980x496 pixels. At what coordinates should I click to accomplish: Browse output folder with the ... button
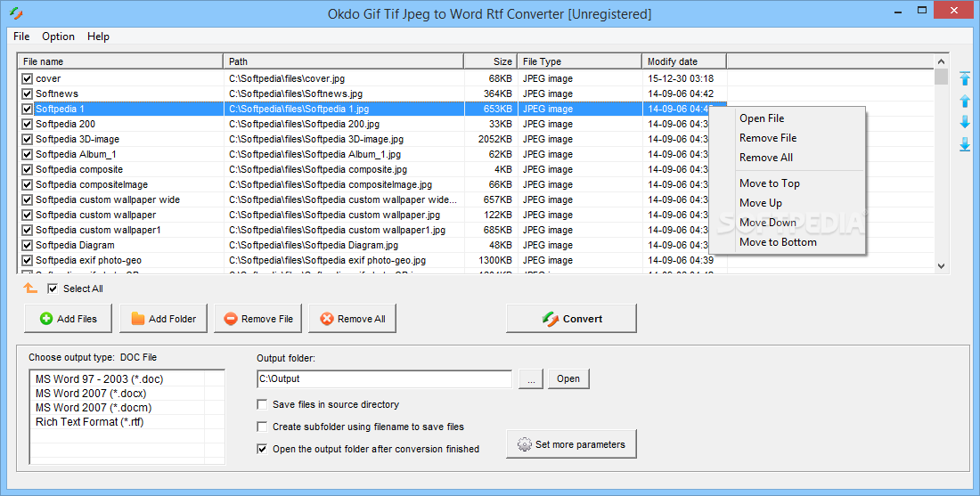(531, 378)
